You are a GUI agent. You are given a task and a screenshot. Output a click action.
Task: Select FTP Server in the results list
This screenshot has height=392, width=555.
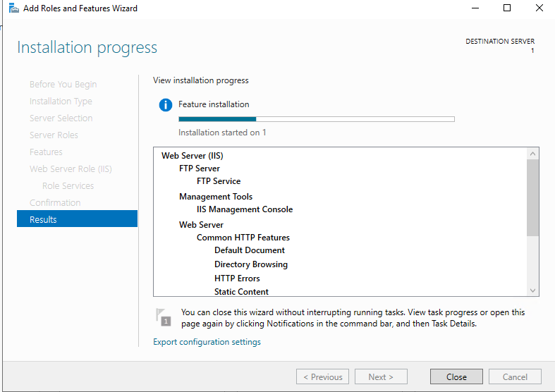[x=200, y=169]
